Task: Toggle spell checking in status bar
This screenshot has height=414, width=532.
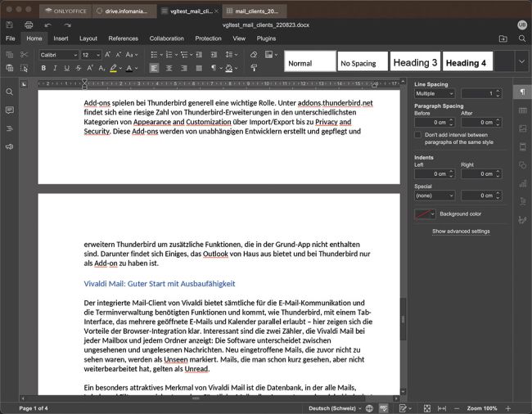Action: click(x=383, y=408)
